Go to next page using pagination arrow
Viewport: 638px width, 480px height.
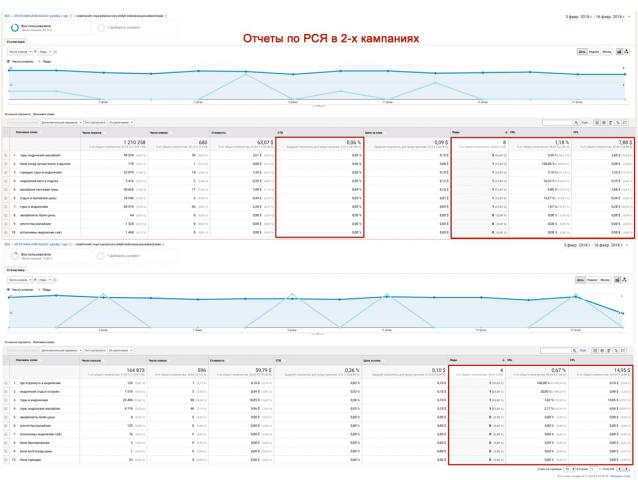tap(626, 469)
